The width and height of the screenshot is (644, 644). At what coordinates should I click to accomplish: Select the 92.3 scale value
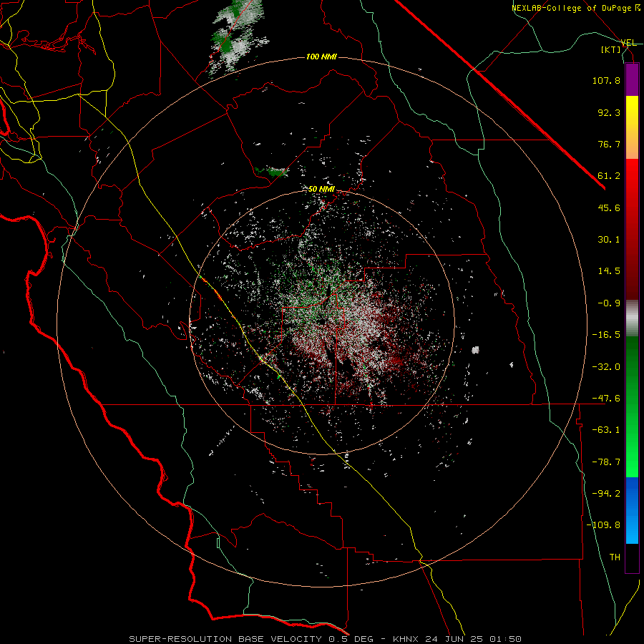[x=609, y=112]
